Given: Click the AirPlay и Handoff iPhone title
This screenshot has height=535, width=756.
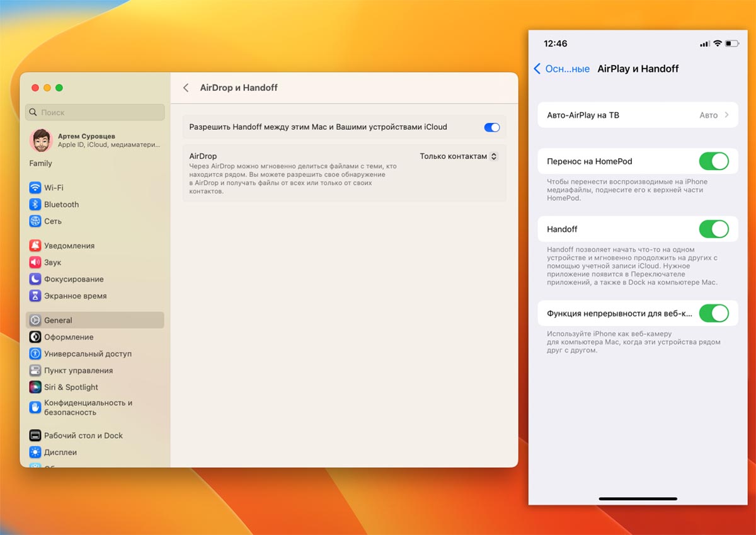Looking at the screenshot, I should pyautogui.click(x=638, y=69).
